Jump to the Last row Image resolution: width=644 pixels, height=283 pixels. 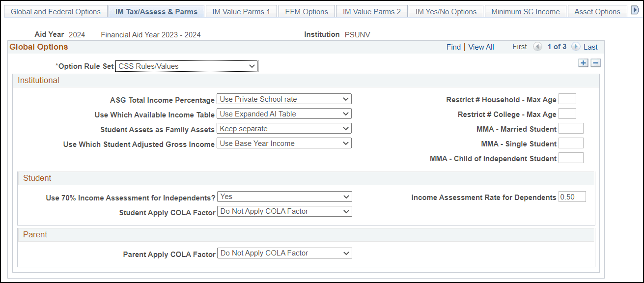591,47
